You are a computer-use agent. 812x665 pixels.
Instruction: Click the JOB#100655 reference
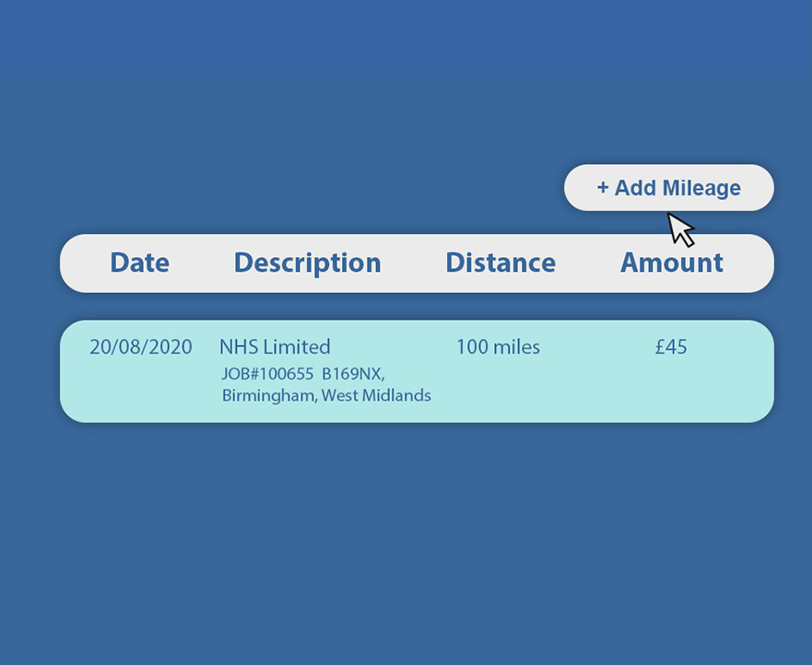pyautogui.click(x=267, y=374)
